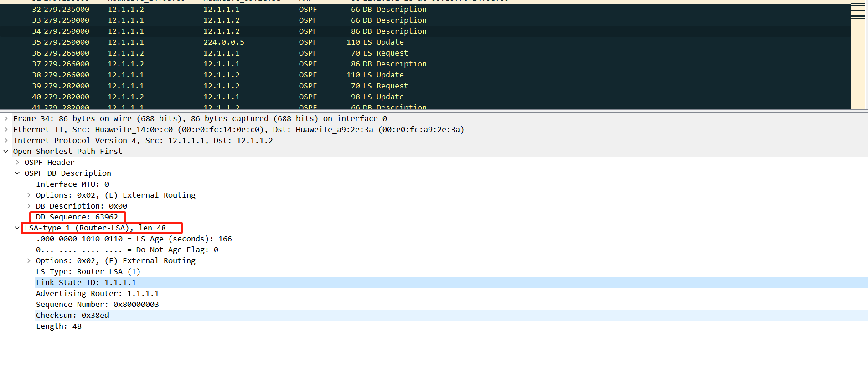Select Link State ID: 1.1.1.1 line
The width and height of the screenshot is (868, 367).
pyautogui.click(x=86, y=282)
